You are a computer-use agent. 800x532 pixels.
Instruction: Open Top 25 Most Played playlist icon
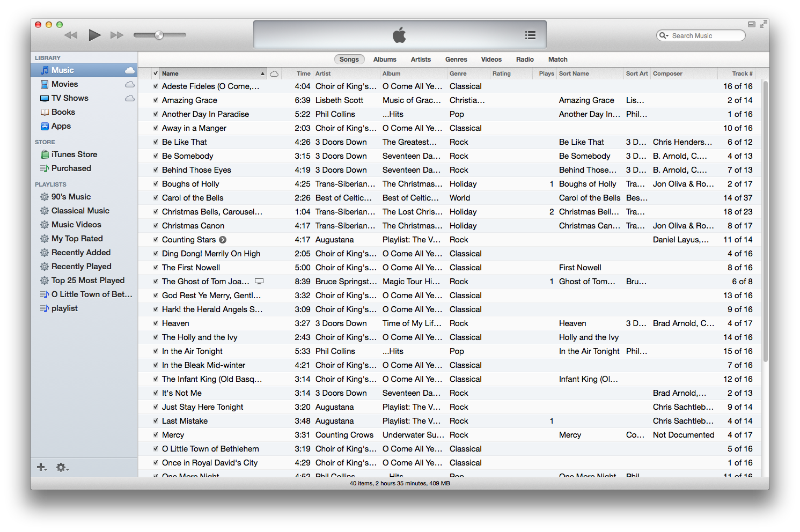tap(45, 280)
